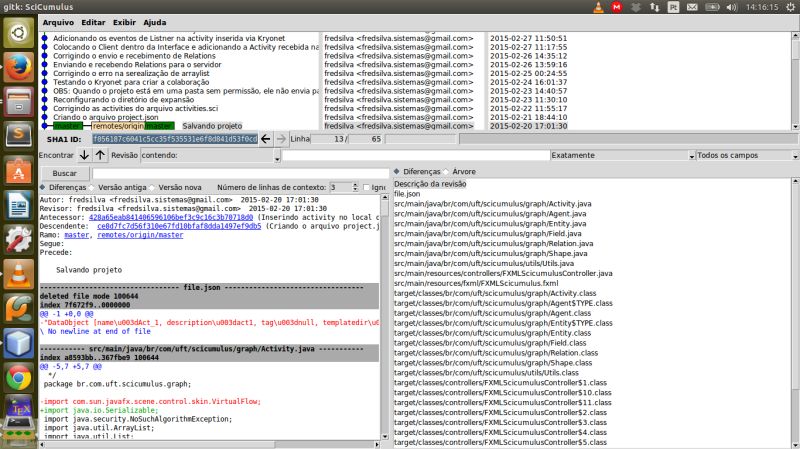This screenshot has width=800, height=449.
Task: Open VLC media player from the dock
Action: [19, 275]
